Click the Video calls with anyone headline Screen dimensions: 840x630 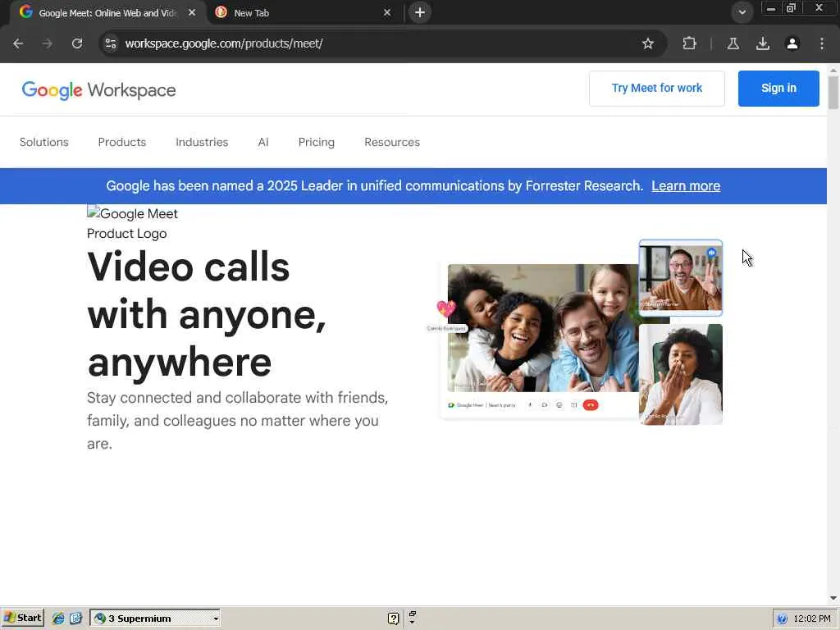tap(207, 314)
